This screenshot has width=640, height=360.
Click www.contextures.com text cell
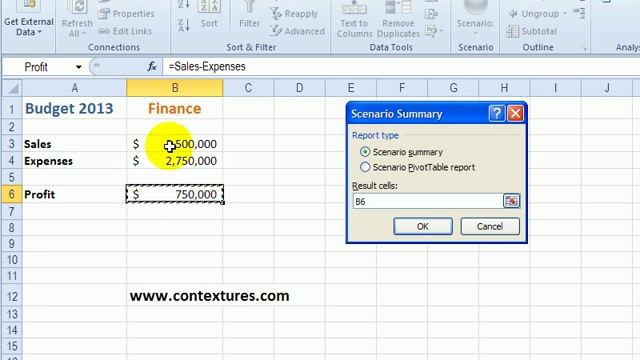click(x=209, y=296)
